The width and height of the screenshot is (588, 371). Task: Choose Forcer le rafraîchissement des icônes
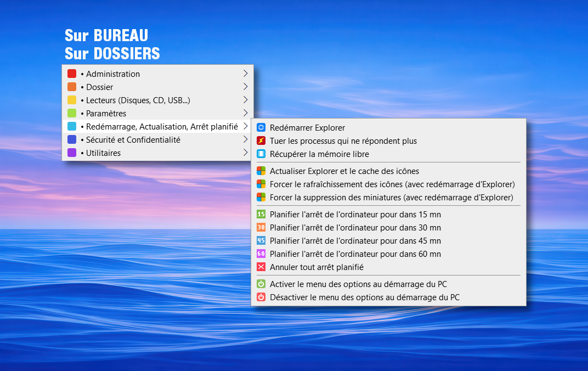coord(392,184)
